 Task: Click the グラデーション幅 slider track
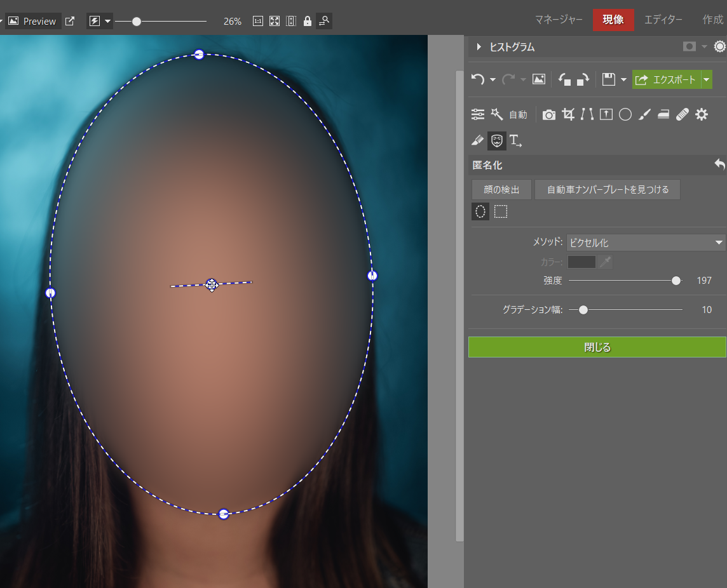[x=625, y=309]
